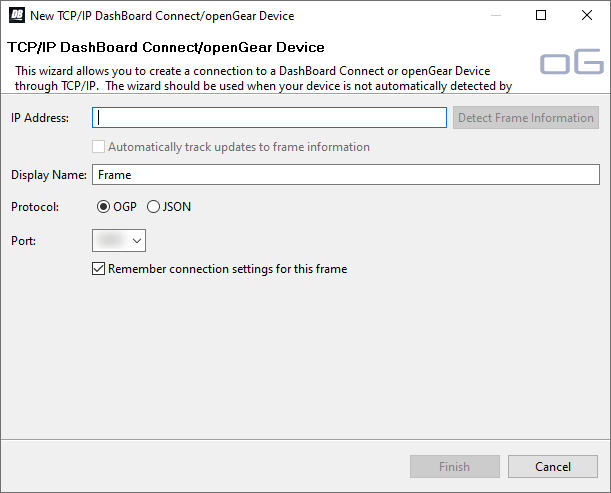Click the Cancel button
Image resolution: width=611 pixels, height=493 pixels.
tap(553, 466)
